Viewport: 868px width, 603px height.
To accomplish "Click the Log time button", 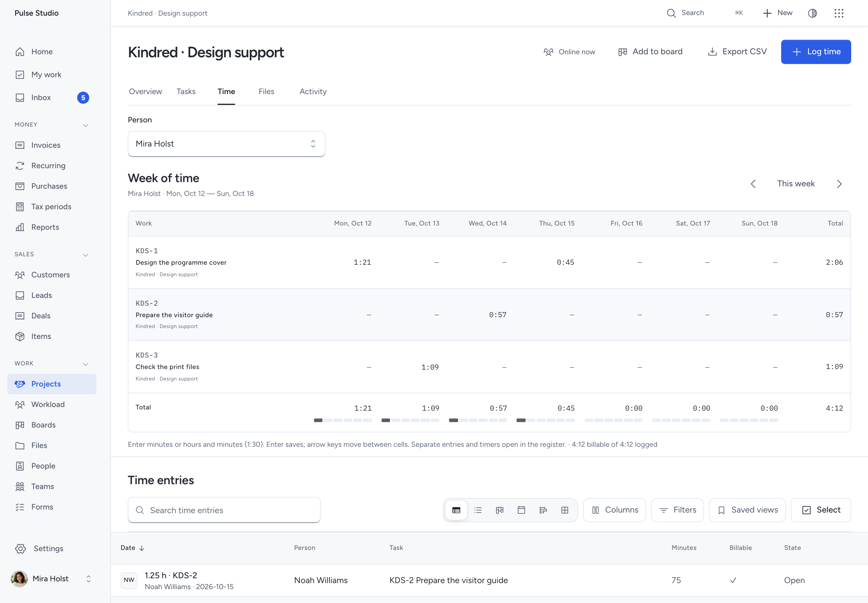I will pos(816,52).
